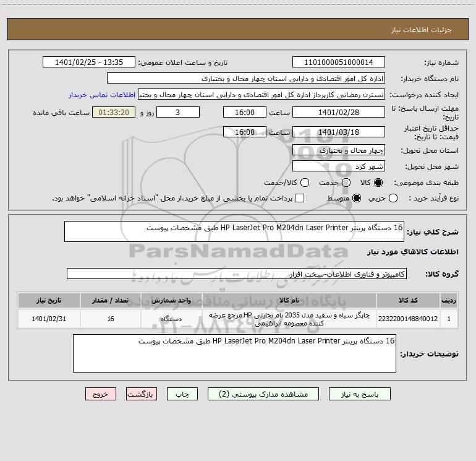Click the 'نام کالا' column header
Viewport: 476px width, 461px height.
coord(289,300)
